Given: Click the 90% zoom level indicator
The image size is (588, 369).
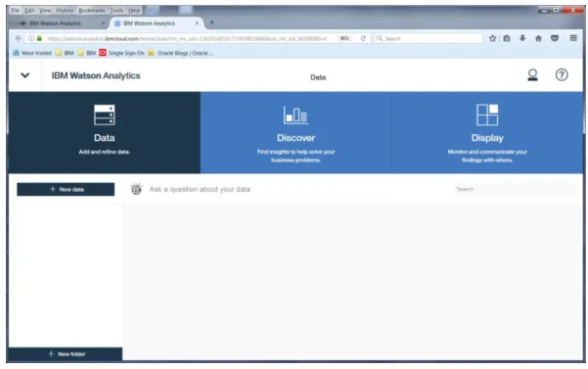Looking at the screenshot, I should tap(344, 38).
